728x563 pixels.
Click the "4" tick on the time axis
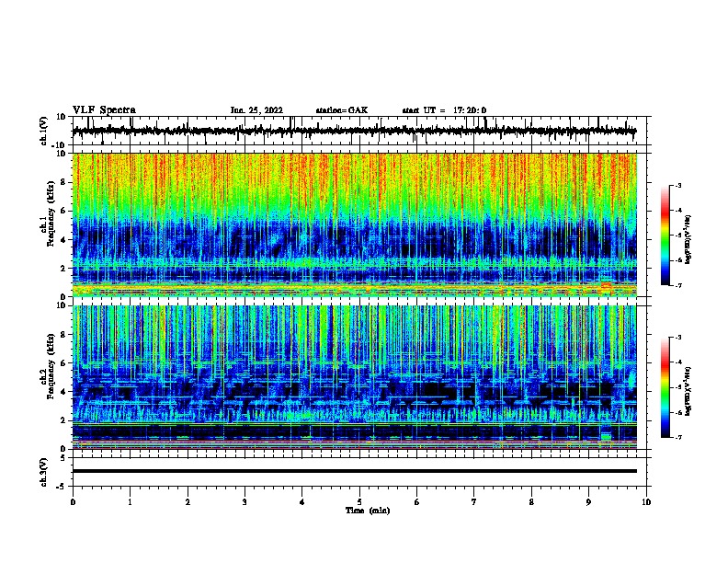pos(302,502)
